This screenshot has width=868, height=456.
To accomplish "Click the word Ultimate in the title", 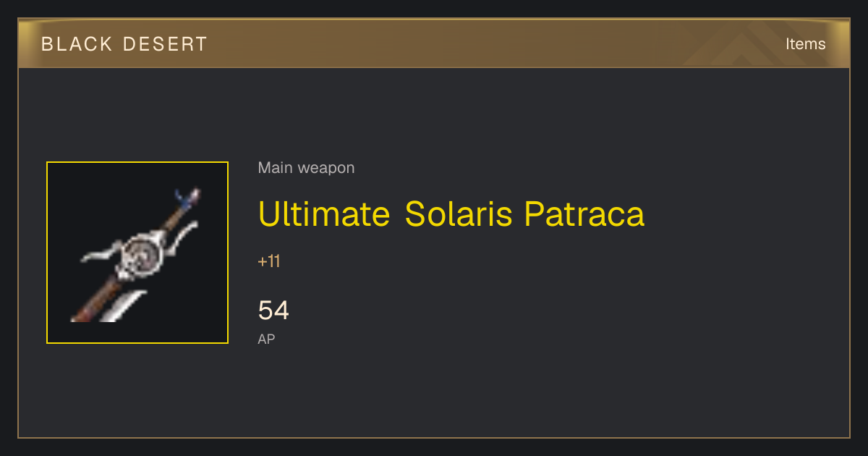I will pyautogui.click(x=324, y=214).
